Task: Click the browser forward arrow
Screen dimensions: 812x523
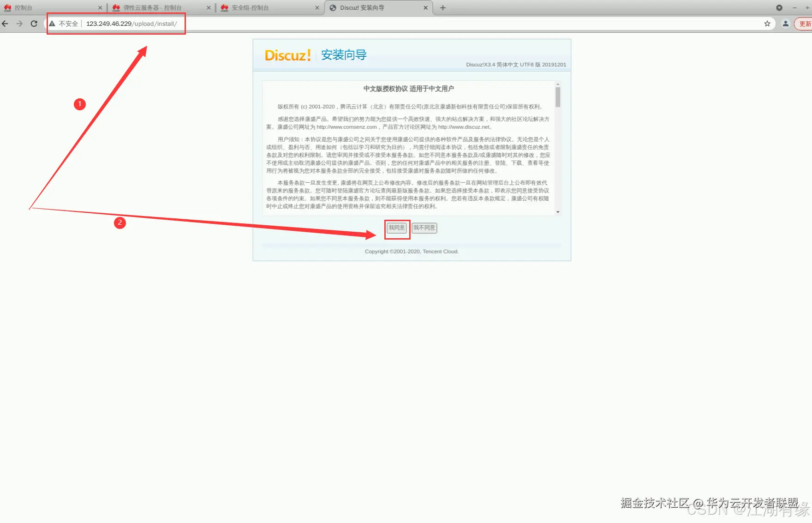Action: 19,24
